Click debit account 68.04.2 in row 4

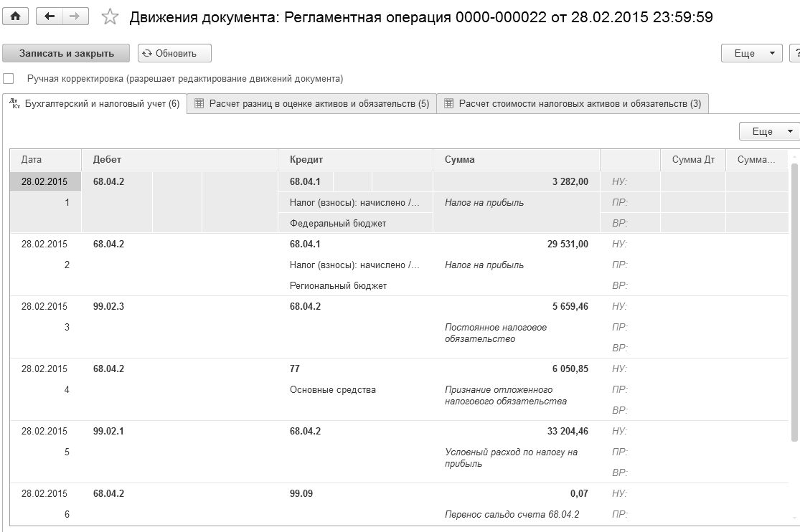tap(108, 369)
